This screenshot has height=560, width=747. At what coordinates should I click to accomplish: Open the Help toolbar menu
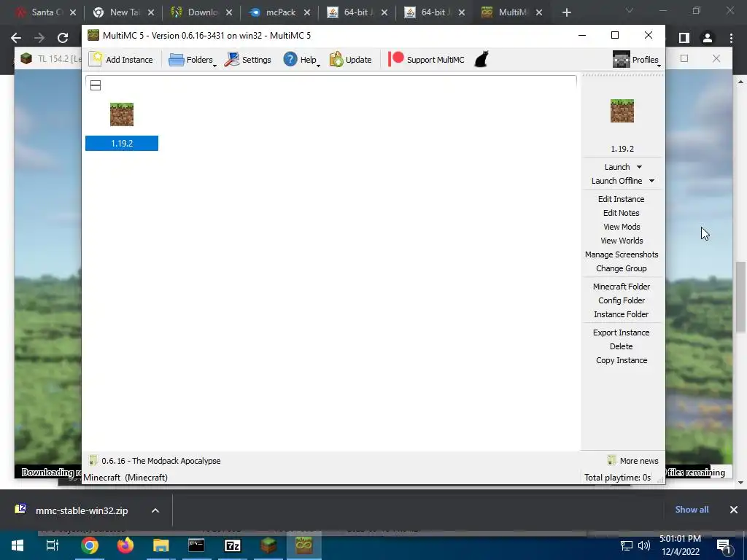click(x=301, y=60)
